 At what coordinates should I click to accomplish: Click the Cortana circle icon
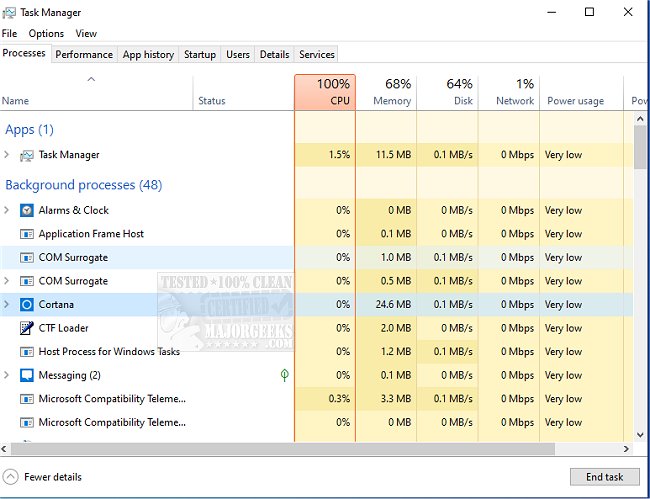point(27,305)
